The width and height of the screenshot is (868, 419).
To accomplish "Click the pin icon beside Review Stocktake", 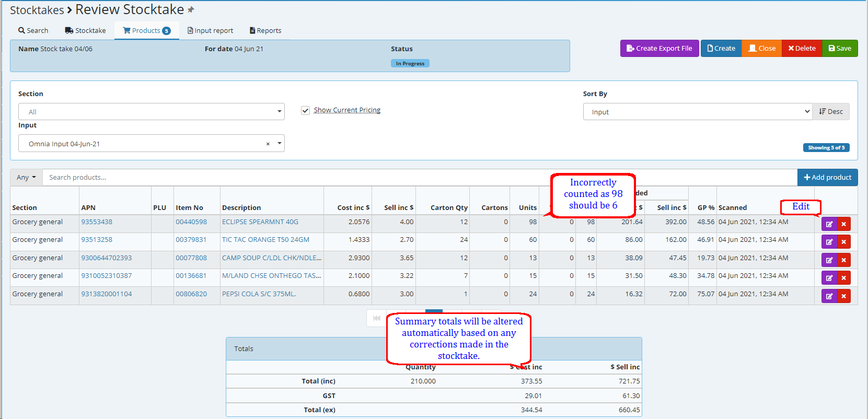I will (x=191, y=10).
